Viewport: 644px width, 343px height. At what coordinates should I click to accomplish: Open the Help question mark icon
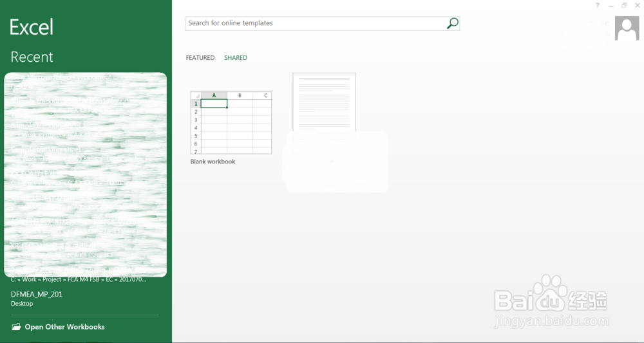[x=598, y=5]
